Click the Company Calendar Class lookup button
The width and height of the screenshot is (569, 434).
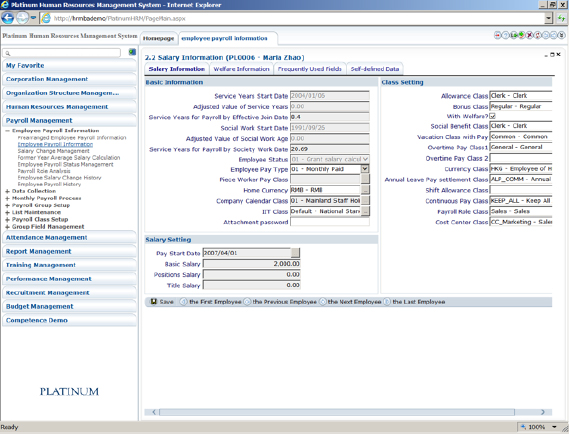coord(365,200)
